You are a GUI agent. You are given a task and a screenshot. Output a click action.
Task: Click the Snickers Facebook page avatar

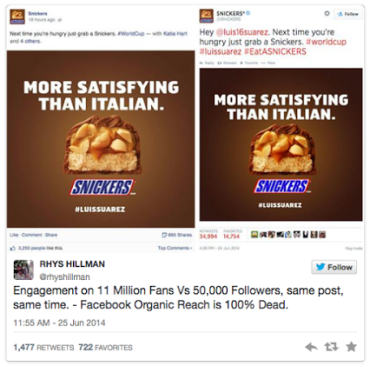pyautogui.click(x=17, y=17)
